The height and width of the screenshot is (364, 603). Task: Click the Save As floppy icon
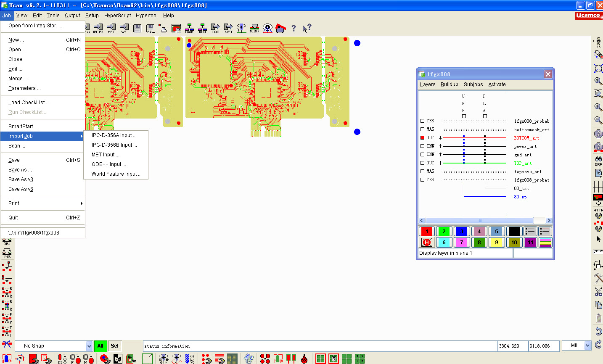pyautogui.click(x=151, y=28)
